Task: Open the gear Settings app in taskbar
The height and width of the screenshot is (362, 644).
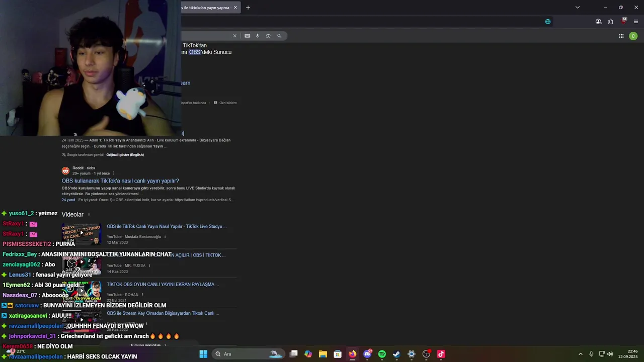Action: pos(412,354)
